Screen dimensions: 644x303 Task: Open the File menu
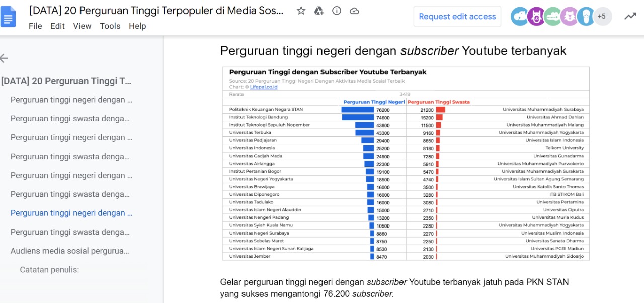click(35, 26)
